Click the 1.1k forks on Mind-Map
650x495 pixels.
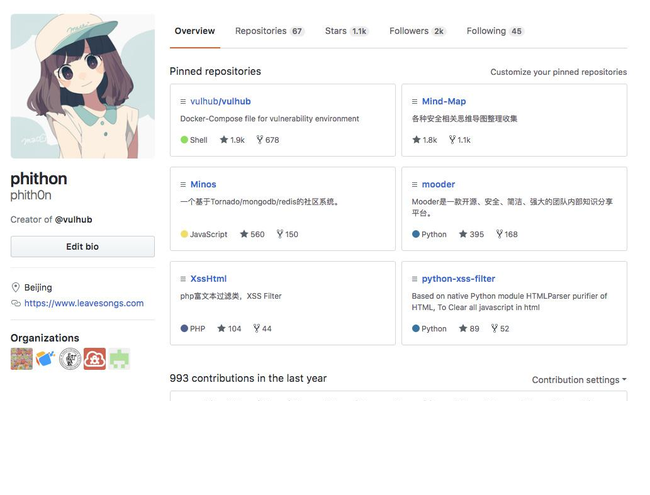[460, 140]
